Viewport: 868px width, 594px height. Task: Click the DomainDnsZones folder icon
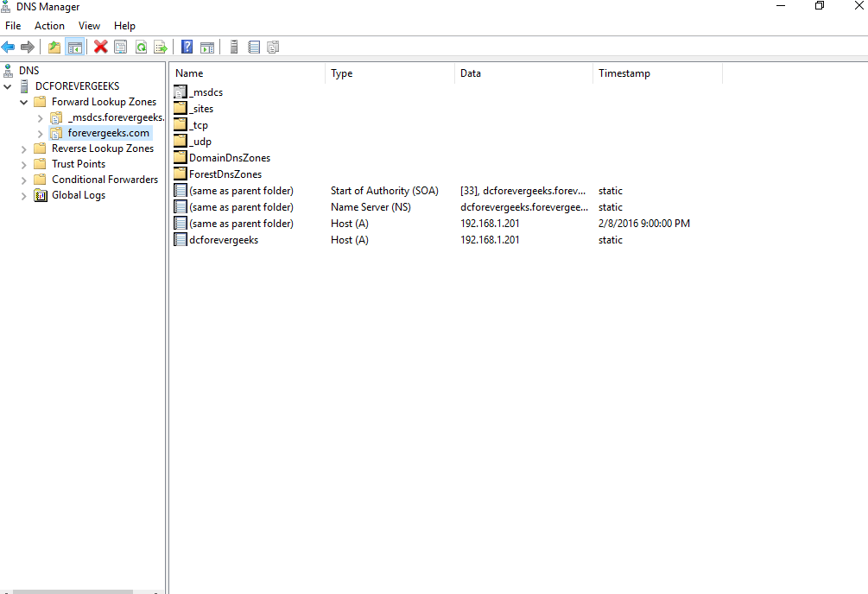181,157
